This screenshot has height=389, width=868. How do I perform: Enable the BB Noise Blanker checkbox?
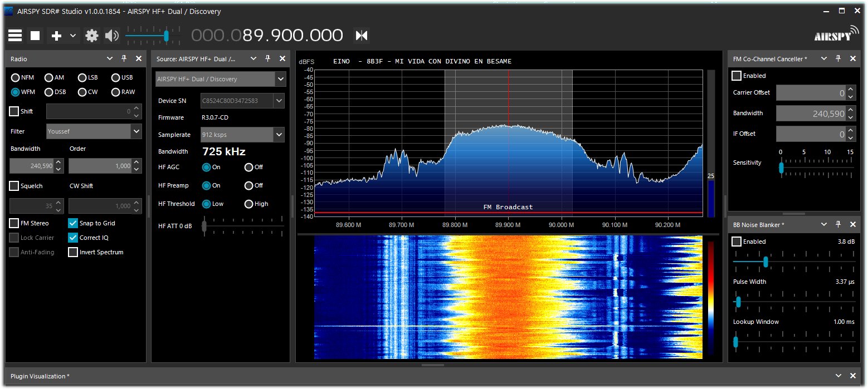[737, 242]
